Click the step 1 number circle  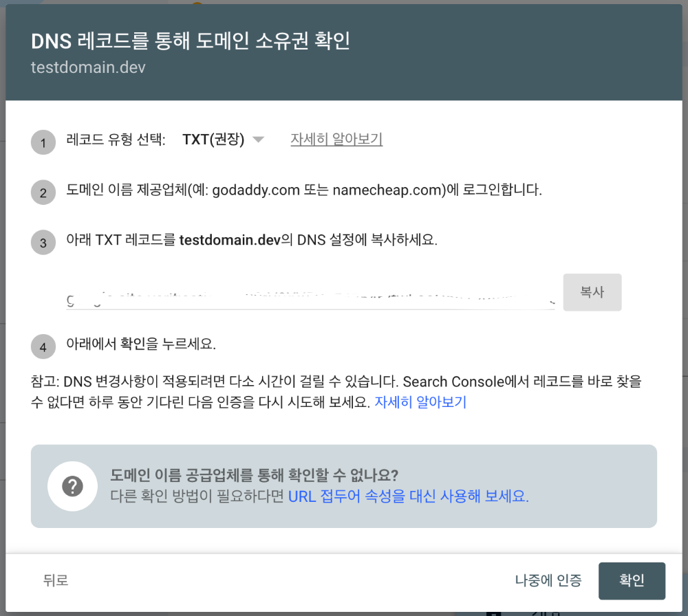coord(43,143)
